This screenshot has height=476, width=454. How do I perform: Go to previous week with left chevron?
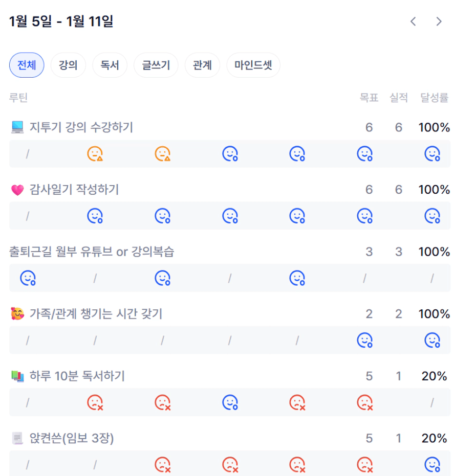[413, 21]
